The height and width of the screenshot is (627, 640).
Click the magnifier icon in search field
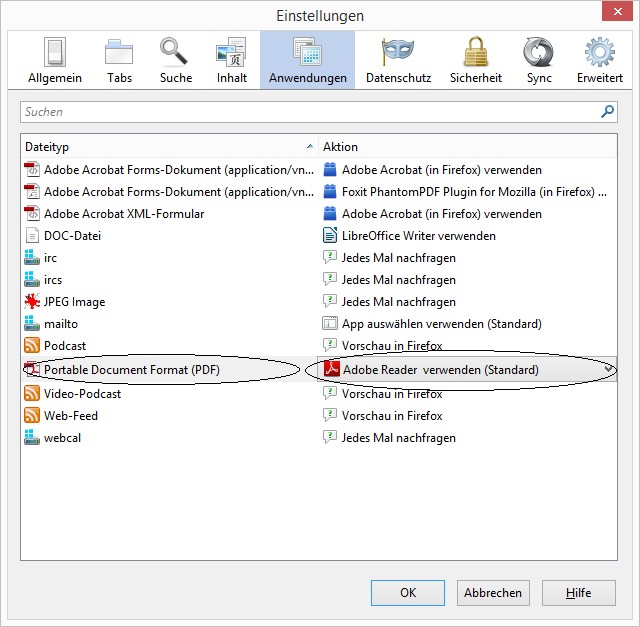tap(607, 111)
